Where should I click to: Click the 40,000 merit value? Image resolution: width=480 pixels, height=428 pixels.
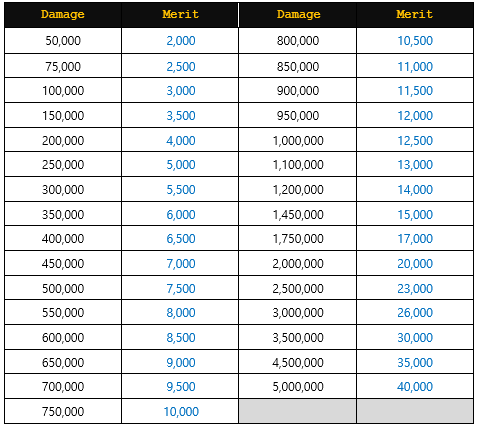tap(415, 387)
